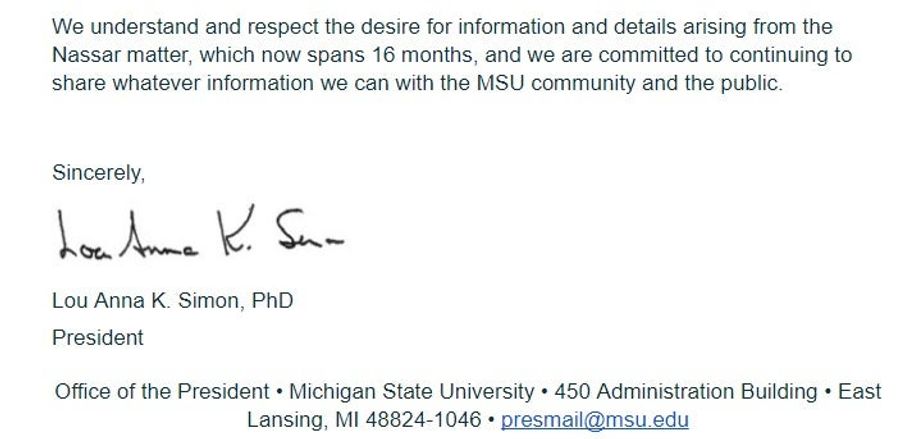Screen dimensions: 900x439
Task: Click "Michigan State University" in the footer
Action: (412, 392)
